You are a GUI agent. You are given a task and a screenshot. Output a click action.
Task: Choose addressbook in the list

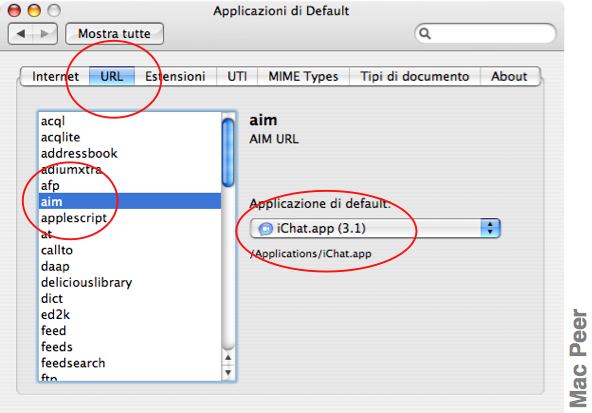point(130,153)
